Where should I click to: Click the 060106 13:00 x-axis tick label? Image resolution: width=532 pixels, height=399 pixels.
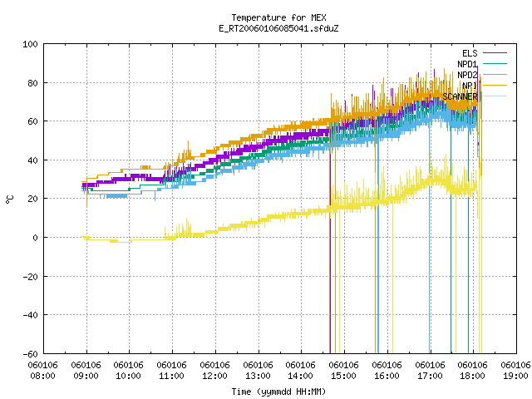click(x=259, y=371)
